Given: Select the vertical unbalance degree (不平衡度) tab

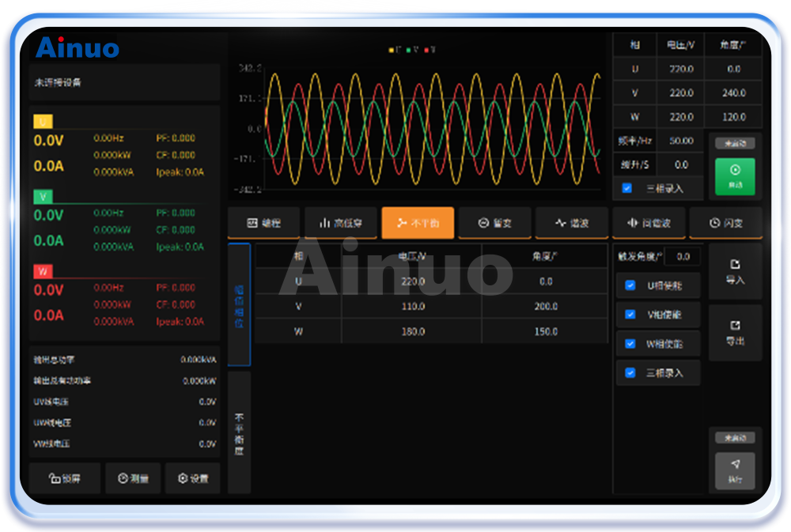Looking at the screenshot, I should [239, 433].
